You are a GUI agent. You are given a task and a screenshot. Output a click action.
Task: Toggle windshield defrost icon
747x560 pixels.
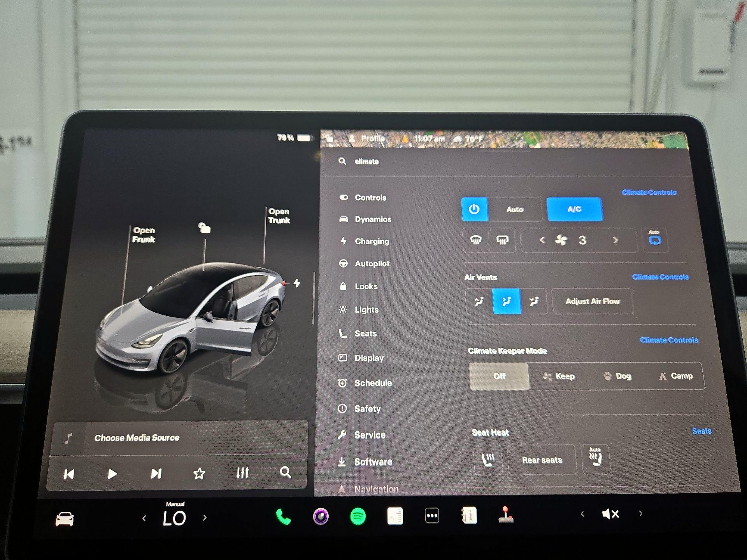coord(476,240)
